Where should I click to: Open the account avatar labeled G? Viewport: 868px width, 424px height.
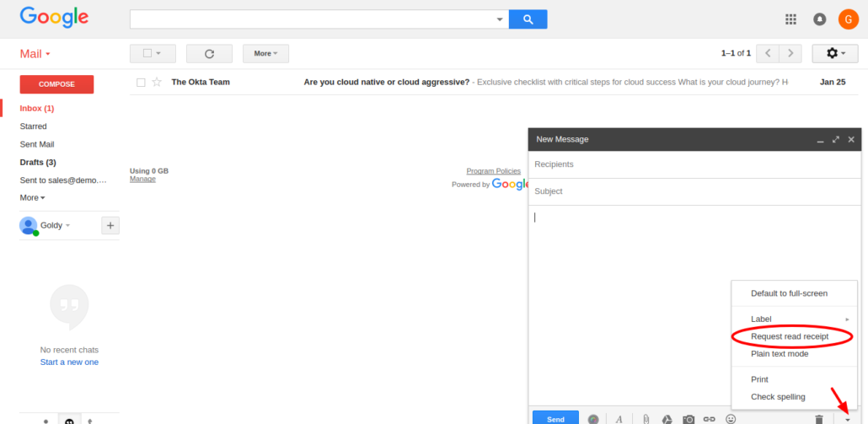point(848,19)
